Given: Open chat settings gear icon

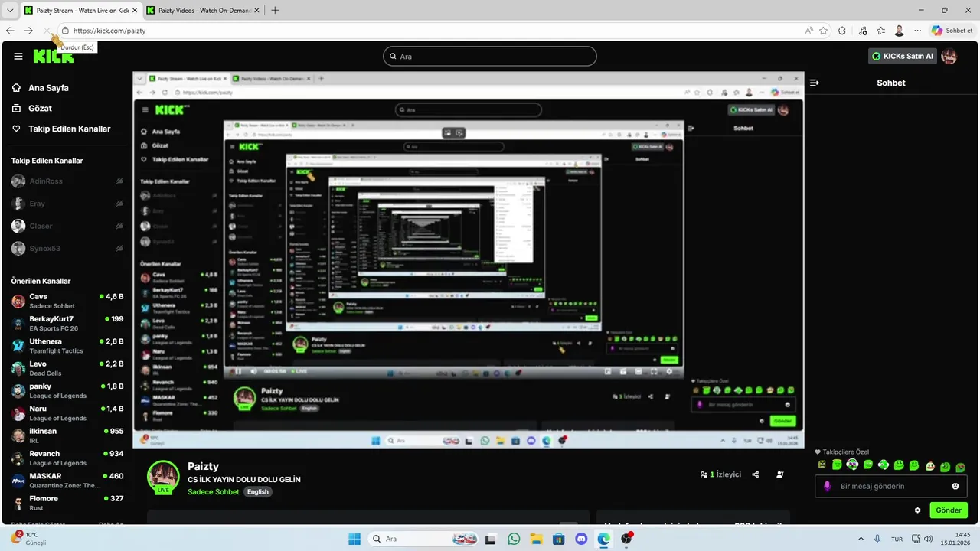Looking at the screenshot, I should (x=918, y=510).
